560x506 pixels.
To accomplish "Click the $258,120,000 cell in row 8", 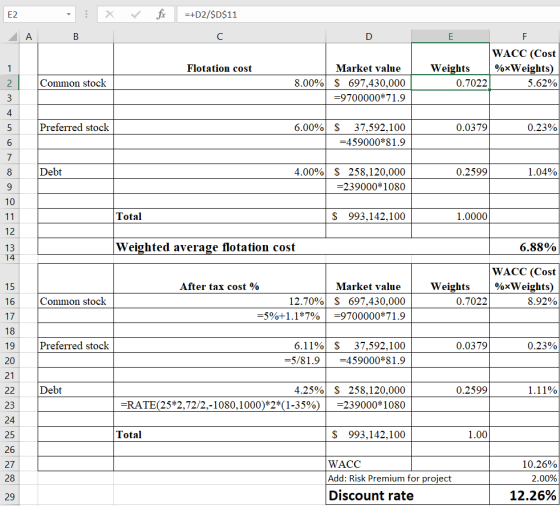I will (368, 172).
